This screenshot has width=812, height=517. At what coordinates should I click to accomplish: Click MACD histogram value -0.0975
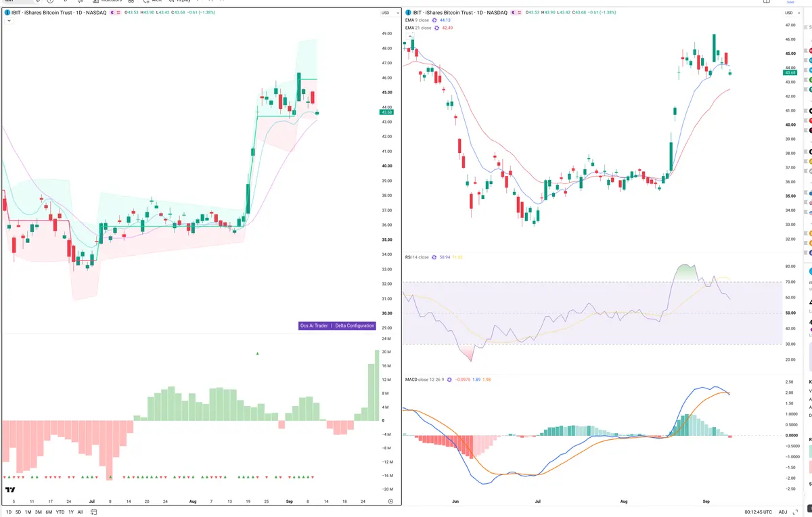coord(463,380)
